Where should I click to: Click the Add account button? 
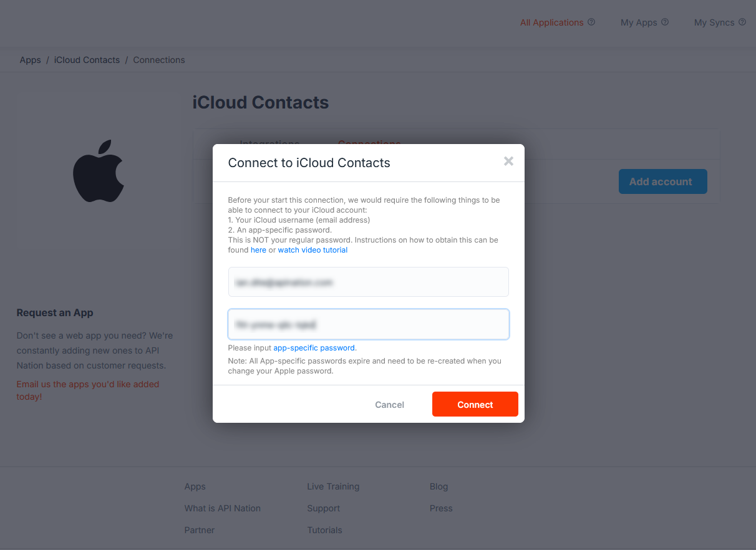[x=663, y=181]
